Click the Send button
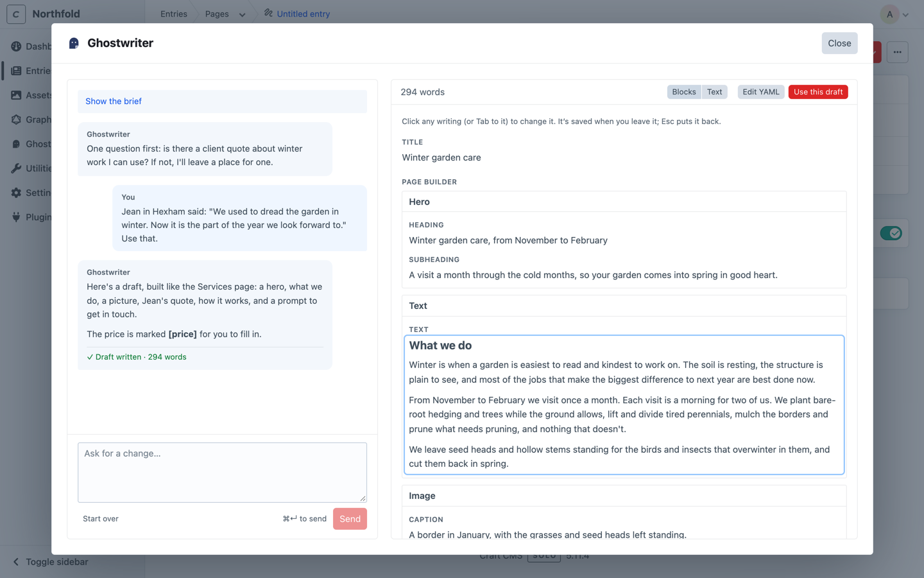 350,519
